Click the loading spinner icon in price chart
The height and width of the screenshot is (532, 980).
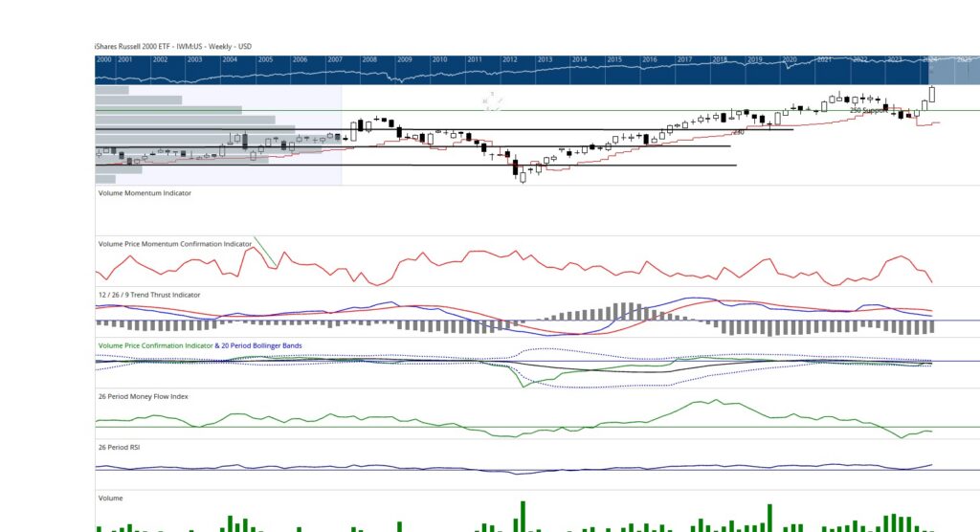click(491, 101)
